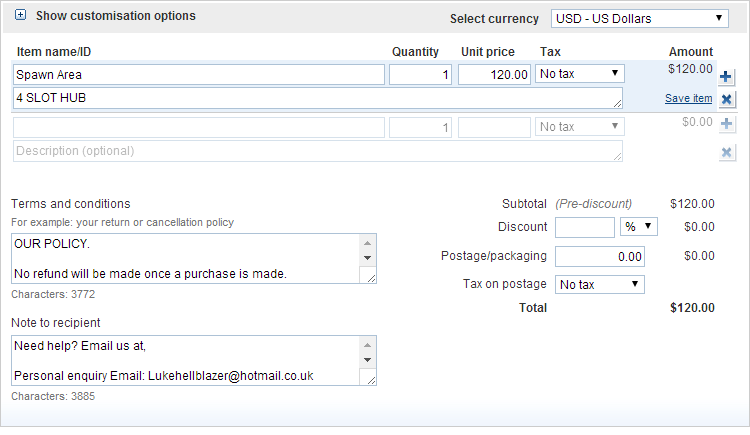The height and width of the screenshot is (435, 750).
Task: Open the Tax on postage dropdown
Action: pyautogui.click(x=599, y=285)
